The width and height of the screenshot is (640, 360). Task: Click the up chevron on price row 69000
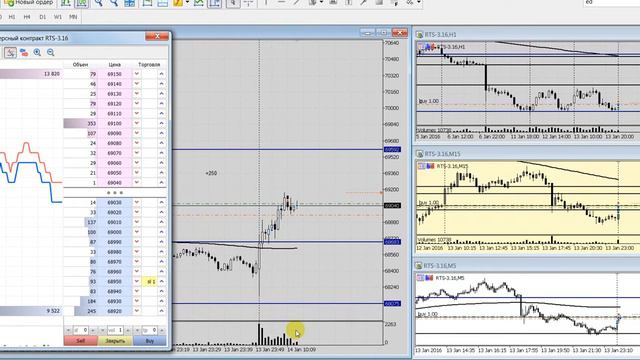pyautogui.click(x=162, y=232)
